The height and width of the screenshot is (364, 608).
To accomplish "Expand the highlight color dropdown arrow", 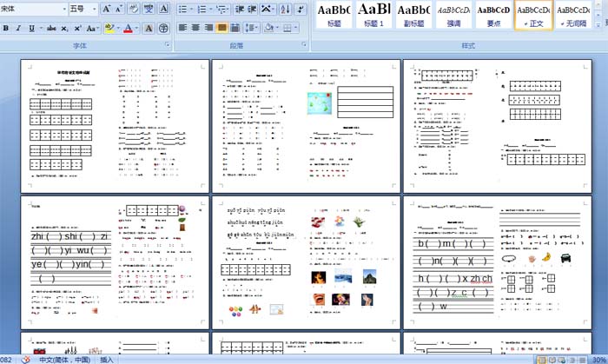I will tap(118, 29).
